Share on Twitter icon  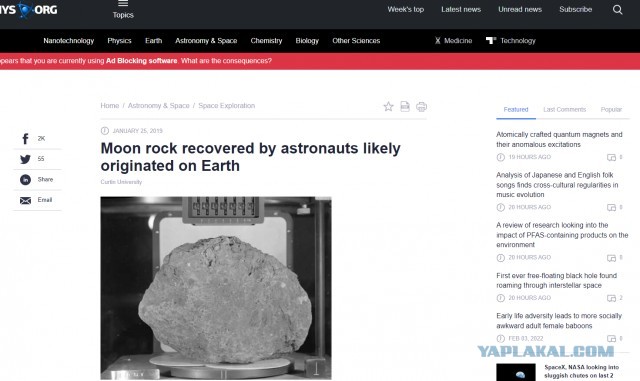[x=25, y=159]
